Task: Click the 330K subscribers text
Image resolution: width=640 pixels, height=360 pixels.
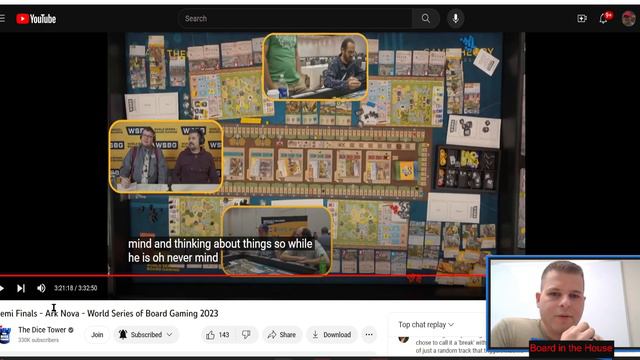Action: (38, 340)
